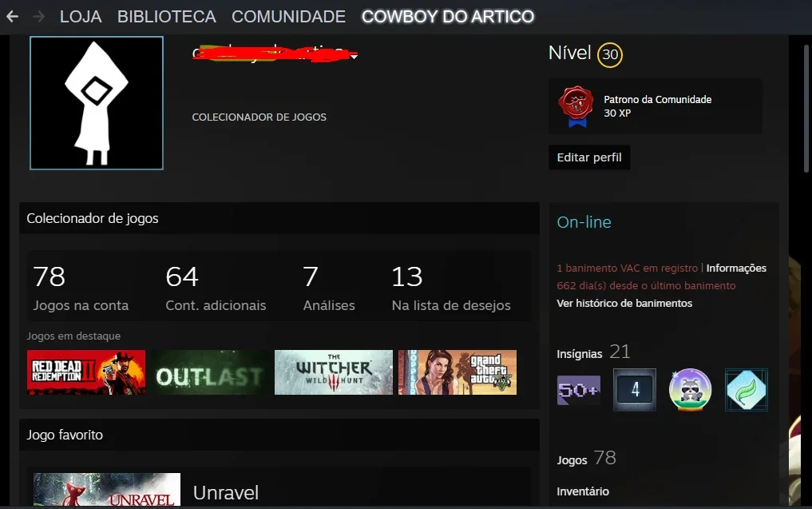This screenshot has height=509, width=812.
Task: Click the Editar perfil button
Action: (x=589, y=157)
